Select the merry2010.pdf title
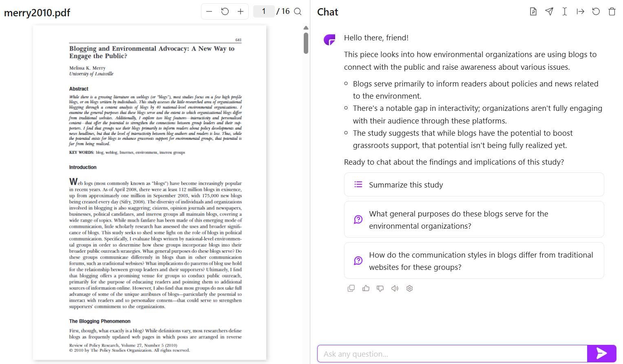Image resolution: width=623 pixels, height=364 pixels. pos(37,13)
